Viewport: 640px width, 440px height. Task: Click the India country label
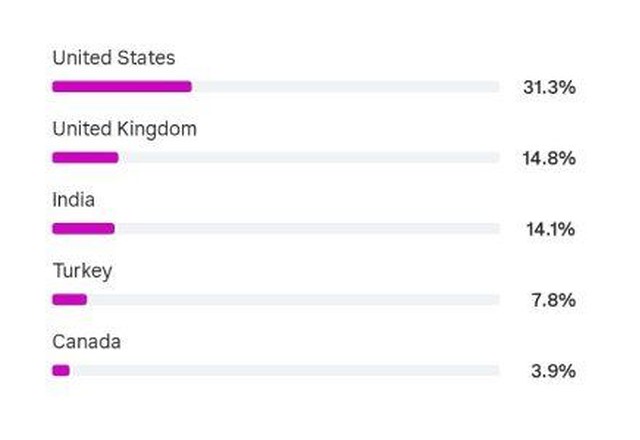(73, 200)
